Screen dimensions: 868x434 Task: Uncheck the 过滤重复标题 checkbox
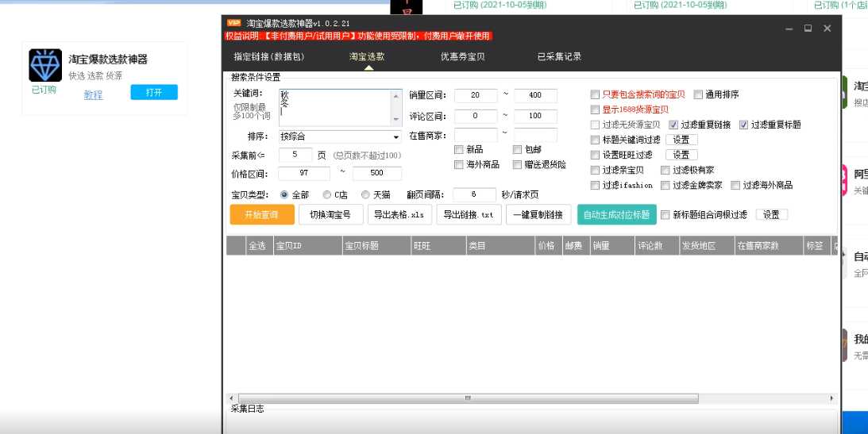click(743, 125)
